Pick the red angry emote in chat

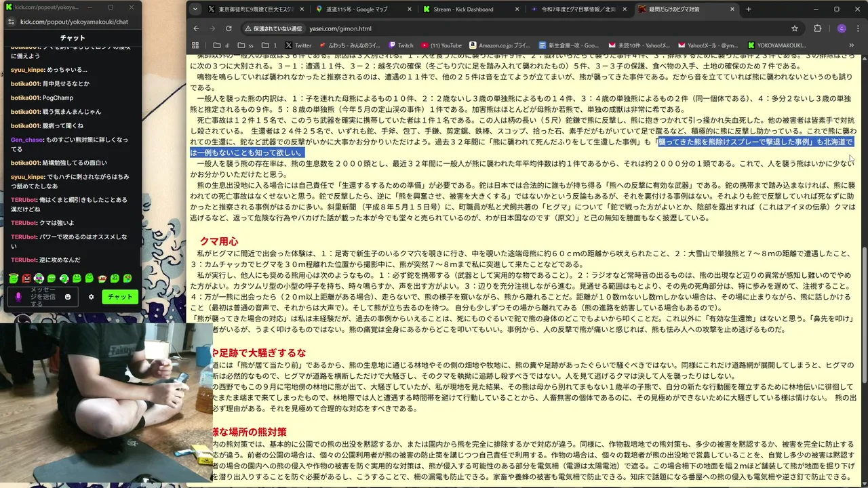click(x=26, y=278)
